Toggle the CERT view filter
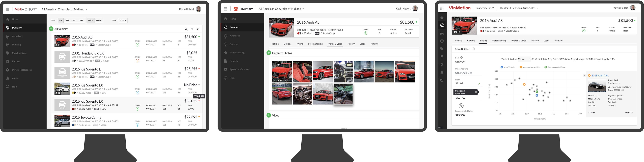 coord(81,20)
